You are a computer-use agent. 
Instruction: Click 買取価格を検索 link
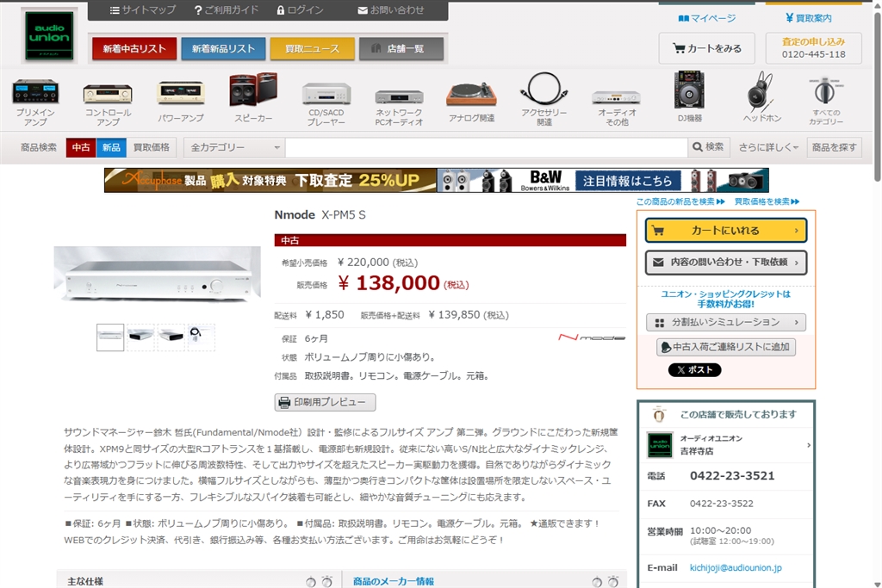(767, 201)
